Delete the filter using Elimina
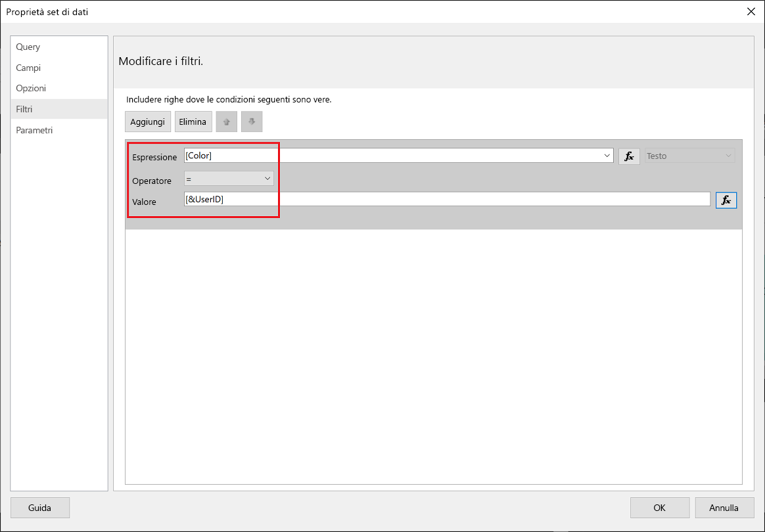This screenshot has width=765, height=532. point(193,122)
